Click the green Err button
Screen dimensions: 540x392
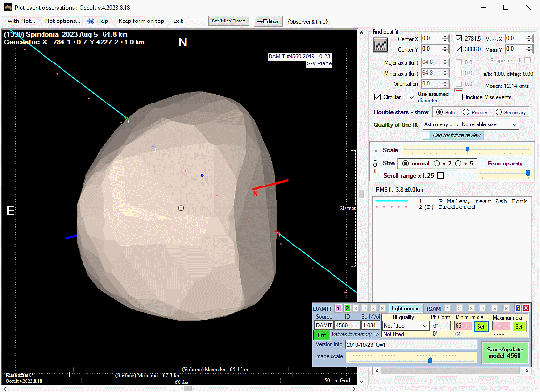coord(321,335)
